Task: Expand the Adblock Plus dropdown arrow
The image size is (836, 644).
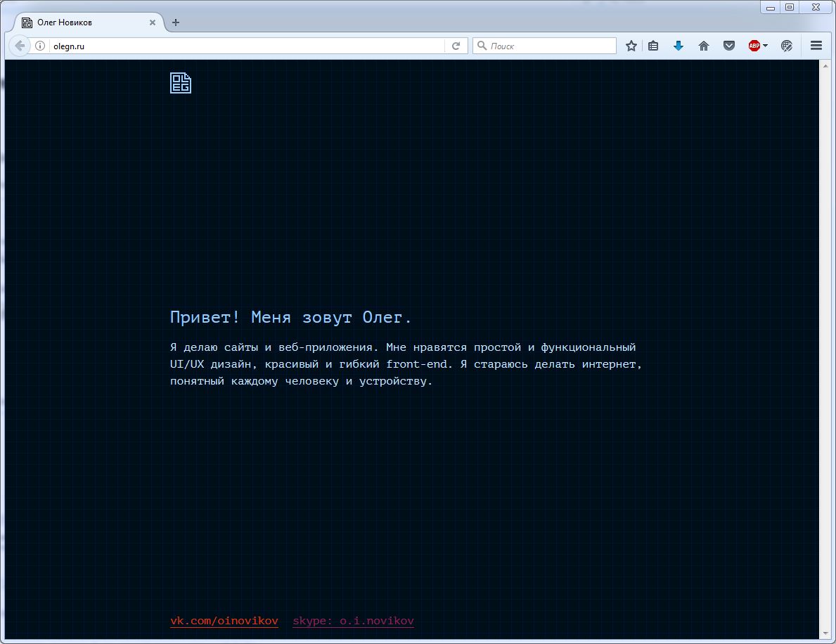Action: click(x=766, y=46)
